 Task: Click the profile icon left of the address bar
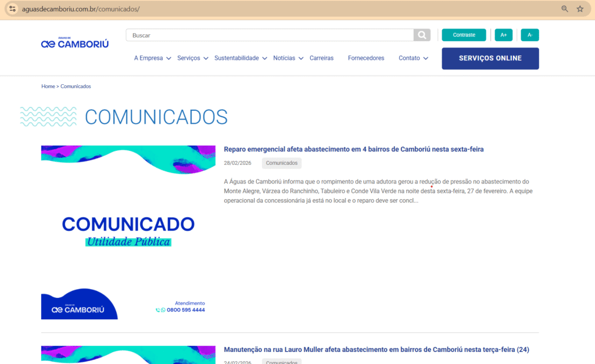[12, 9]
